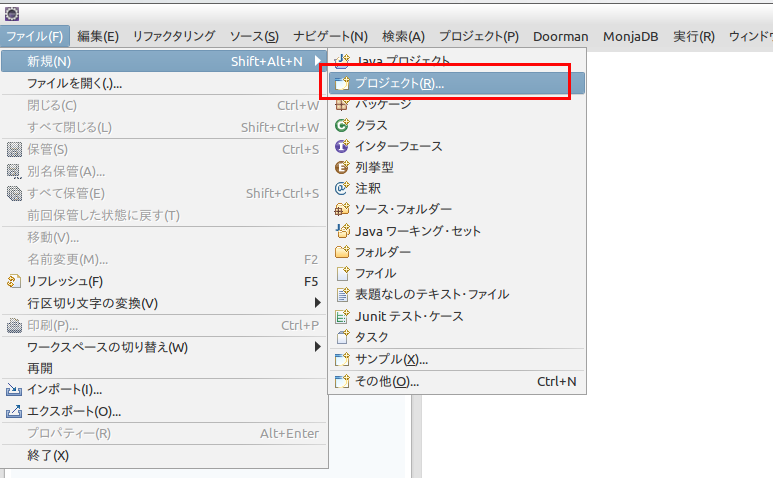Image resolution: width=773 pixels, height=478 pixels.
Task: Click the Java プロジェクト icon in submenu
Action: (x=342, y=61)
